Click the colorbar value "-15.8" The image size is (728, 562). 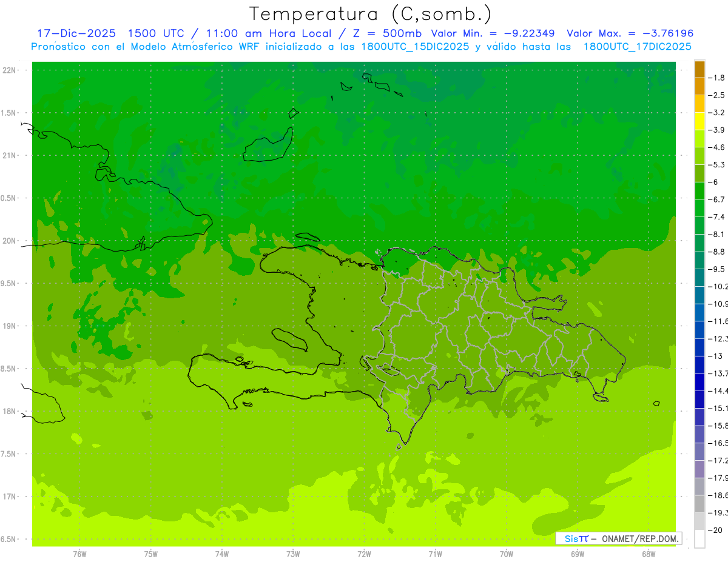click(718, 426)
